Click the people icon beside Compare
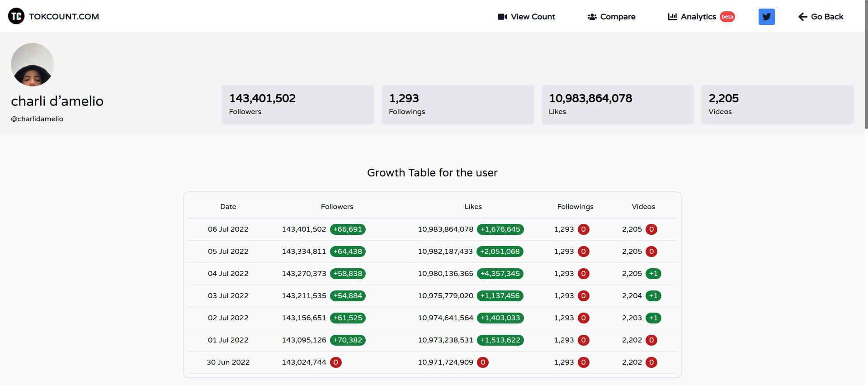Image resolution: width=868 pixels, height=385 pixels. (592, 17)
